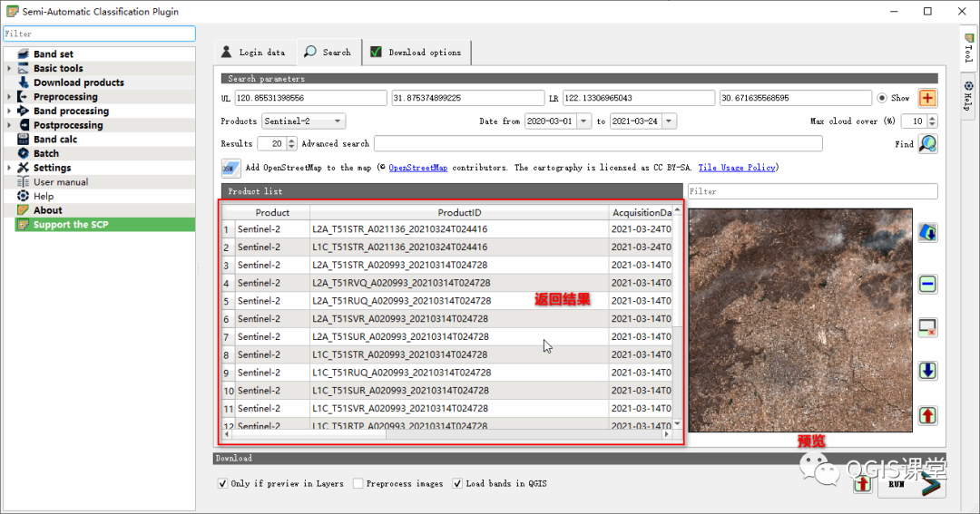Expand the Band processing tree node
This screenshot has height=514, width=980.
pyautogui.click(x=9, y=111)
